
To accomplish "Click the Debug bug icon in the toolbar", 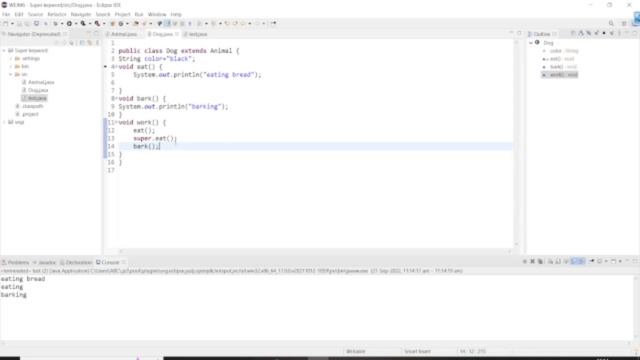I will (x=55, y=24).
